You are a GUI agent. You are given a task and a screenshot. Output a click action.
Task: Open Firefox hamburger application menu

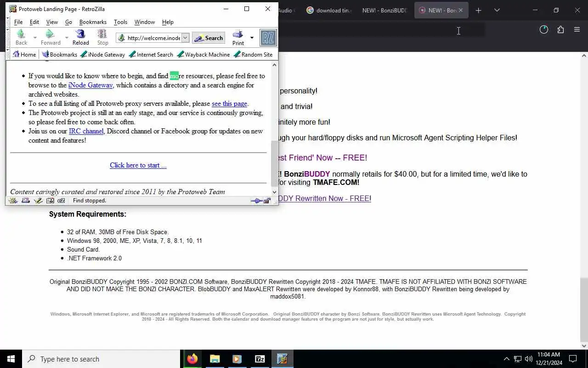577,30
